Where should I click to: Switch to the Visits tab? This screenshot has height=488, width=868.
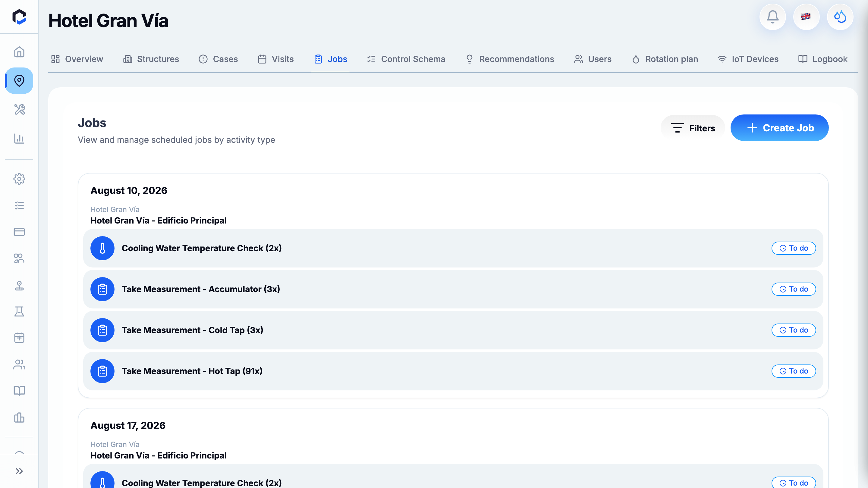coord(276,59)
